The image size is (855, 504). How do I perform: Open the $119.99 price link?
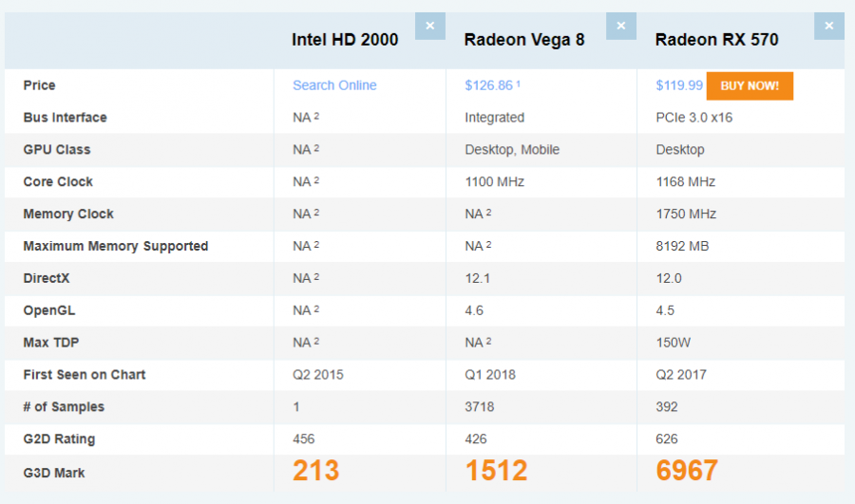[x=679, y=85]
